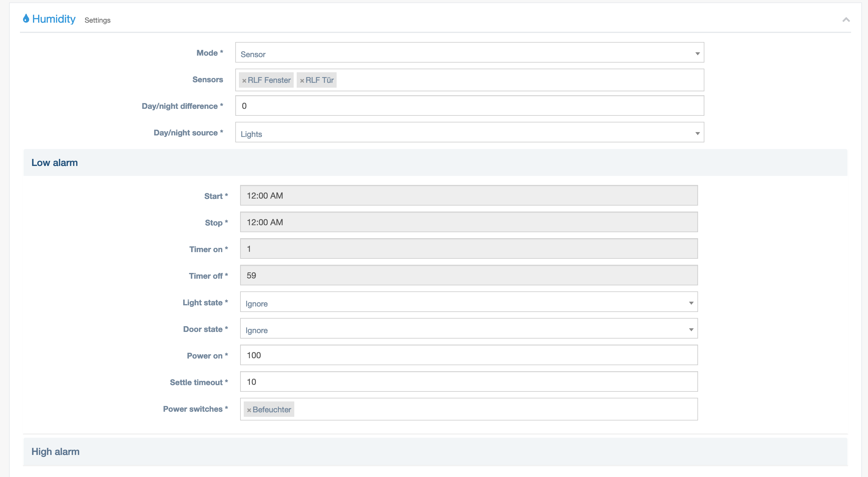
Task: Open the Day/night source dropdown
Action: [469, 133]
